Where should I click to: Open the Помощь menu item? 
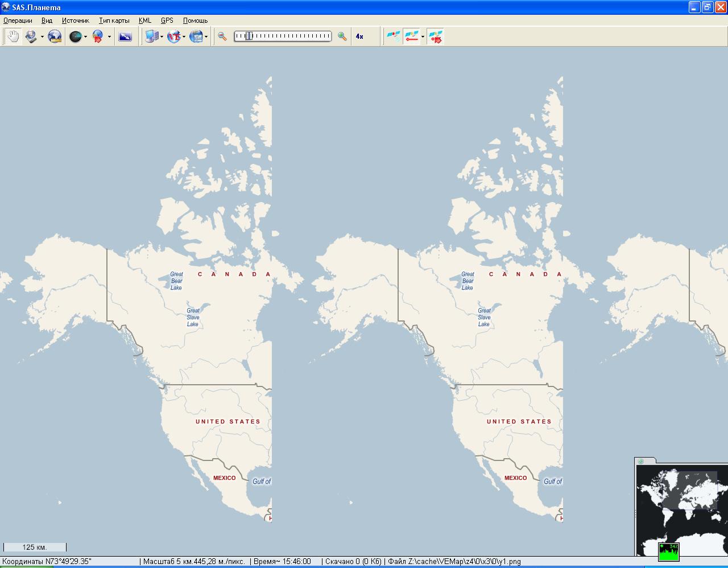[x=195, y=20]
